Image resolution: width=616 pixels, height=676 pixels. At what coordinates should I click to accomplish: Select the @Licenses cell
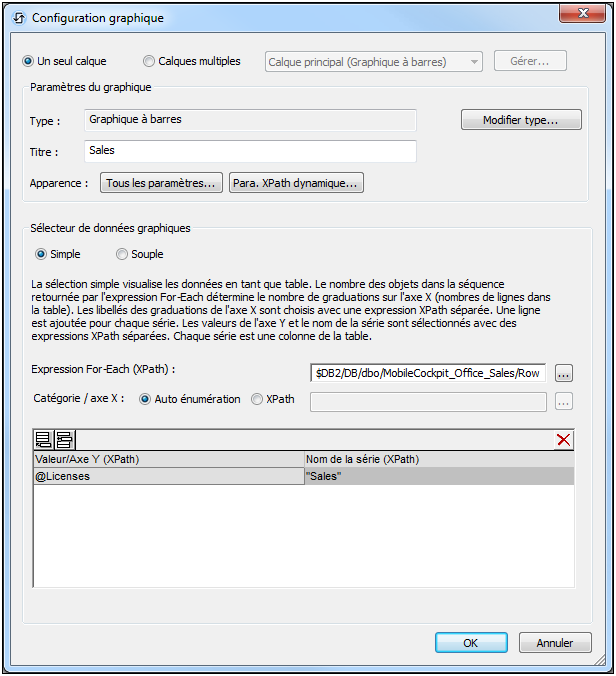point(169,476)
